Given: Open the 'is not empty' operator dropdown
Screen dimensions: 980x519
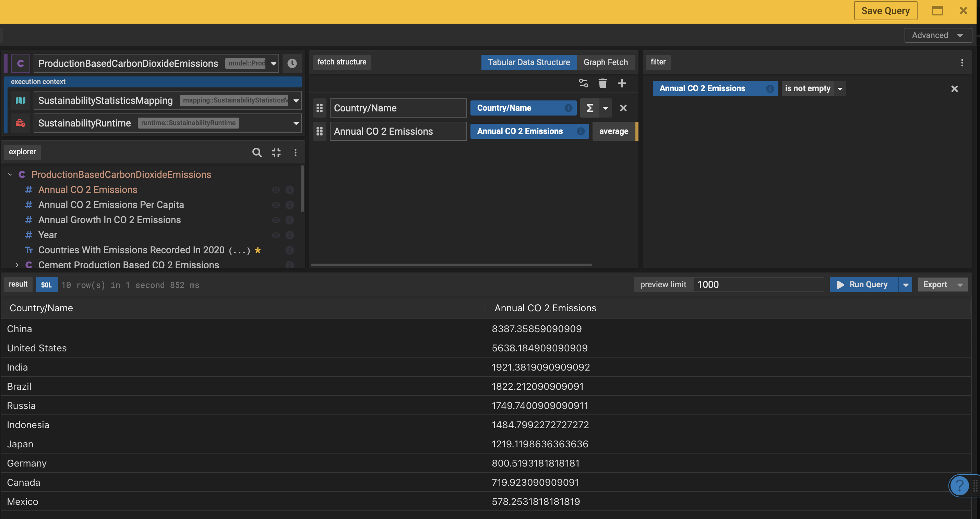Looking at the screenshot, I should (840, 88).
